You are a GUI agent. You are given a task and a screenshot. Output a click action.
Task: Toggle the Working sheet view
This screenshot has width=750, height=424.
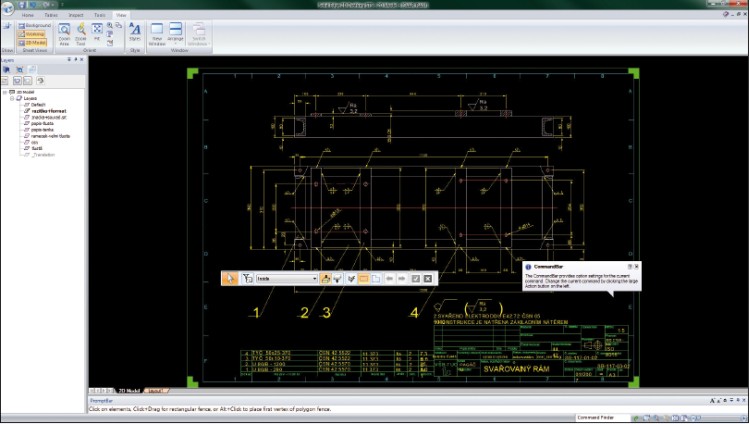[33, 32]
